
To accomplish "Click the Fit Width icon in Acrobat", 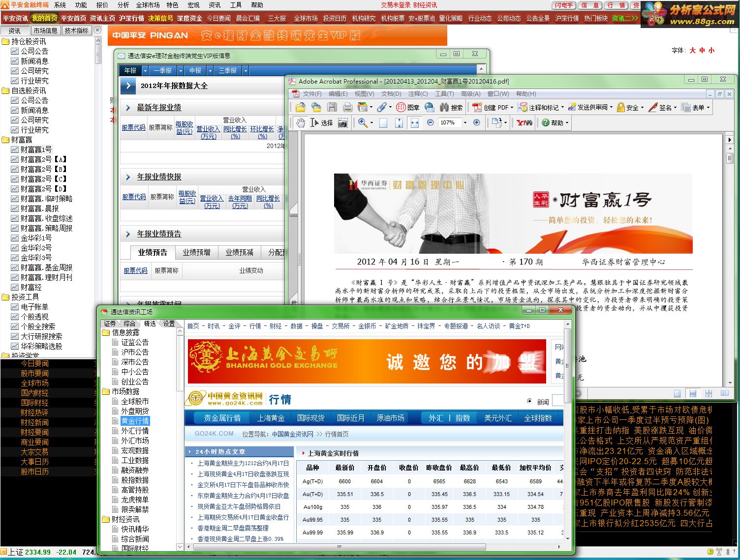I will 415,122.
